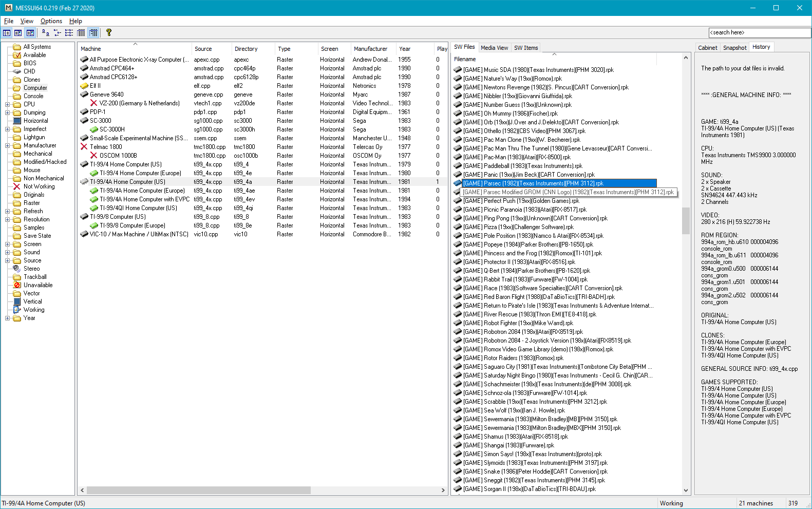Screen dimensions: 812x509
Task: Switch to the Snapshot tab
Action: click(x=734, y=48)
